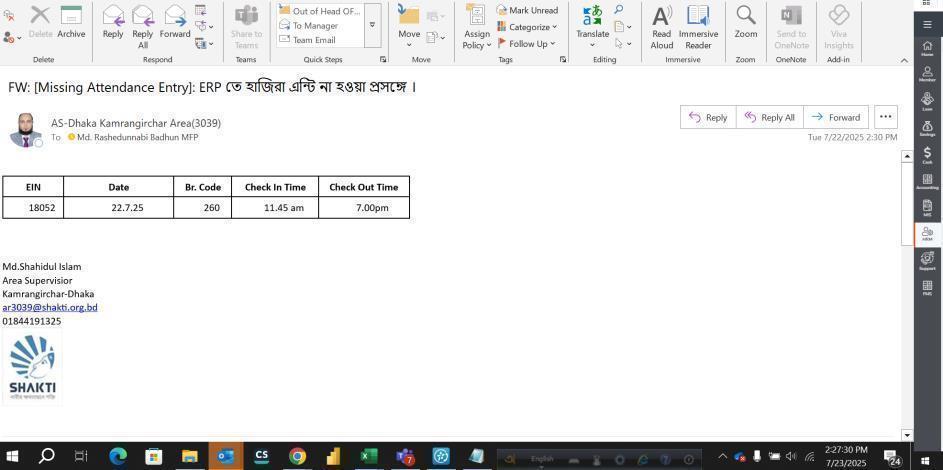Open the Cash section in the sidebar

(927, 154)
